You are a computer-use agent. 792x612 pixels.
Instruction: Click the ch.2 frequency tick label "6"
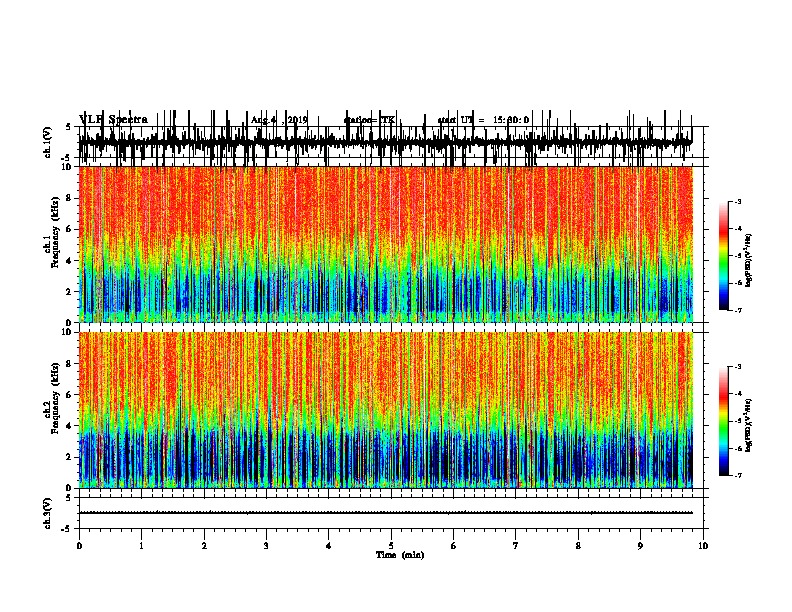tap(69, 395)
